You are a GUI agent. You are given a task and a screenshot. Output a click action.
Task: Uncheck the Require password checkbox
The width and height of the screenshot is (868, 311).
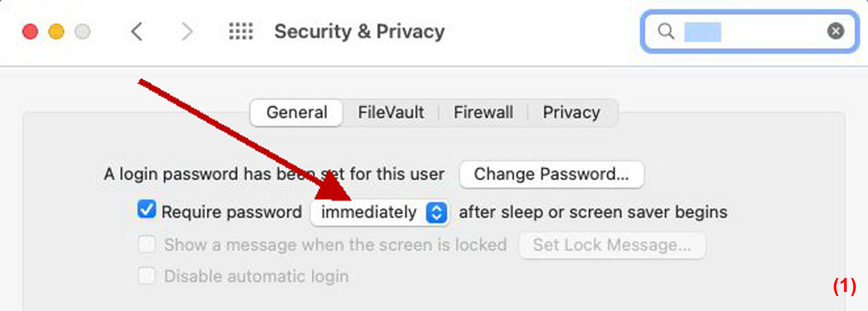(147, 210)
